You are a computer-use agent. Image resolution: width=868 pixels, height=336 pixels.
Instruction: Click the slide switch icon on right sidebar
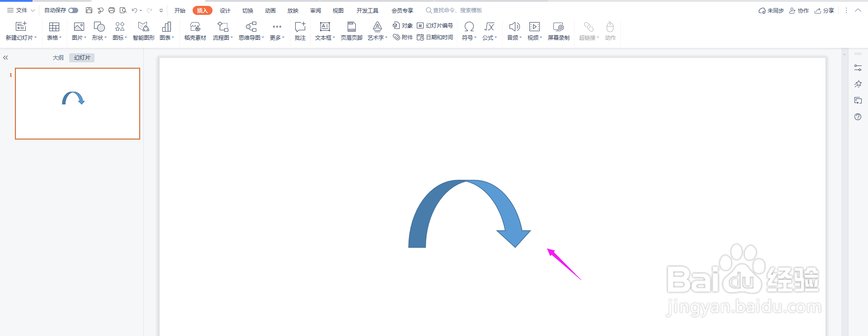[858, 100]
